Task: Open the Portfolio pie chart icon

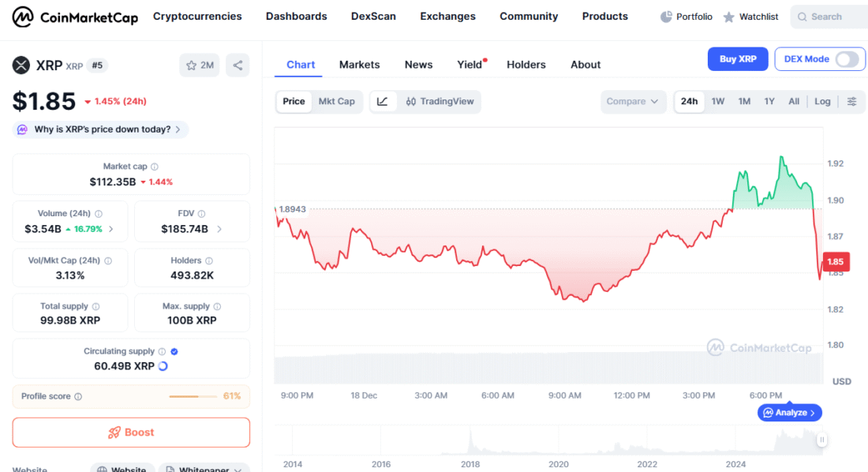Action: (666, 17)
